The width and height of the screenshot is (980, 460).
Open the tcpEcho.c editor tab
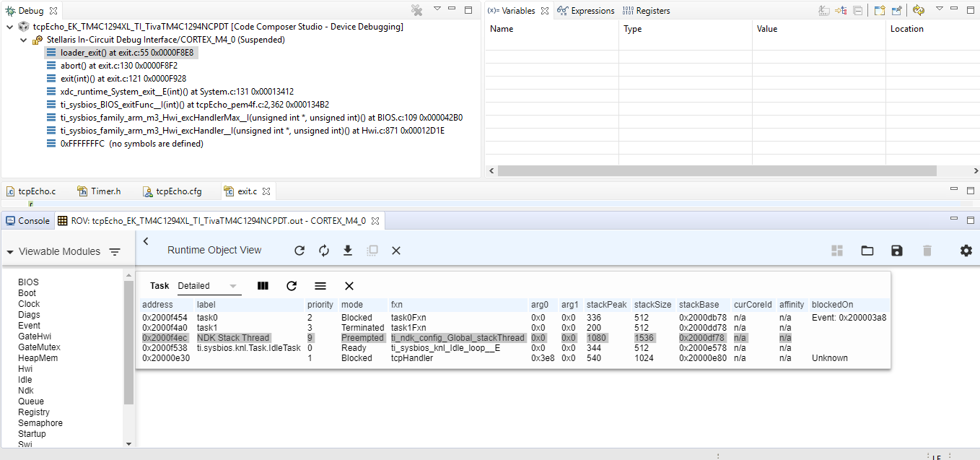[x=31, y=191]
